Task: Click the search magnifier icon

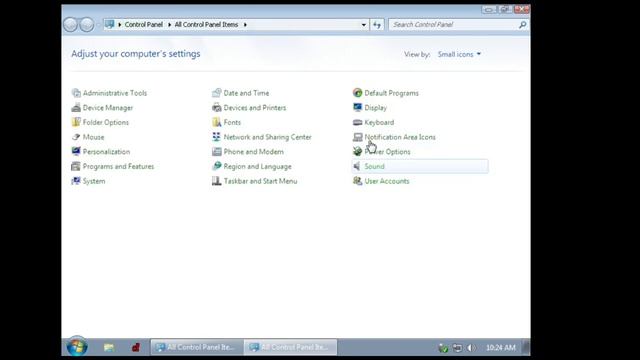Action: [x=522, y=25]
